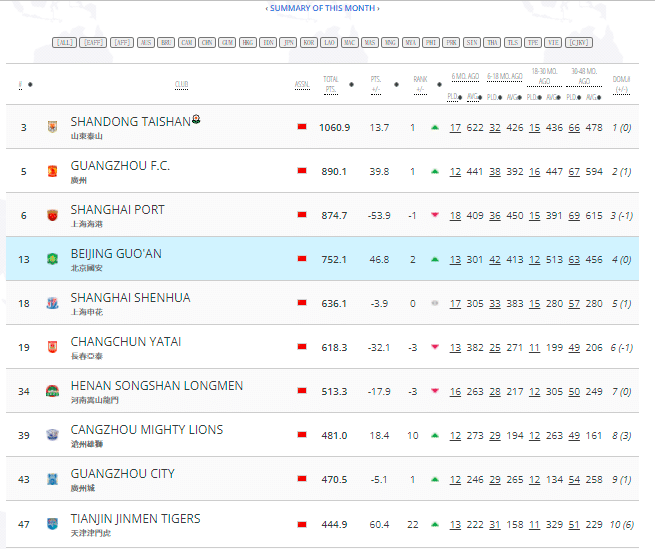Select the JPN country filter
This screenshot has height=549, width=655.
click(x=288, y=43)
